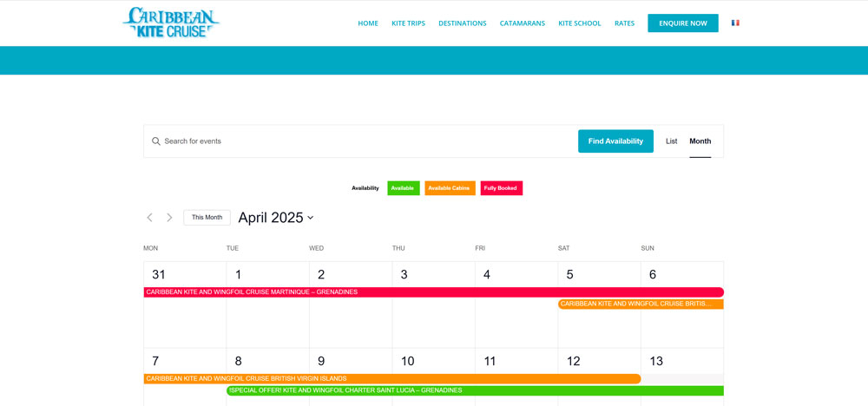Go to next month arrow
Screen dimensions: 868x406
[169, 218]
